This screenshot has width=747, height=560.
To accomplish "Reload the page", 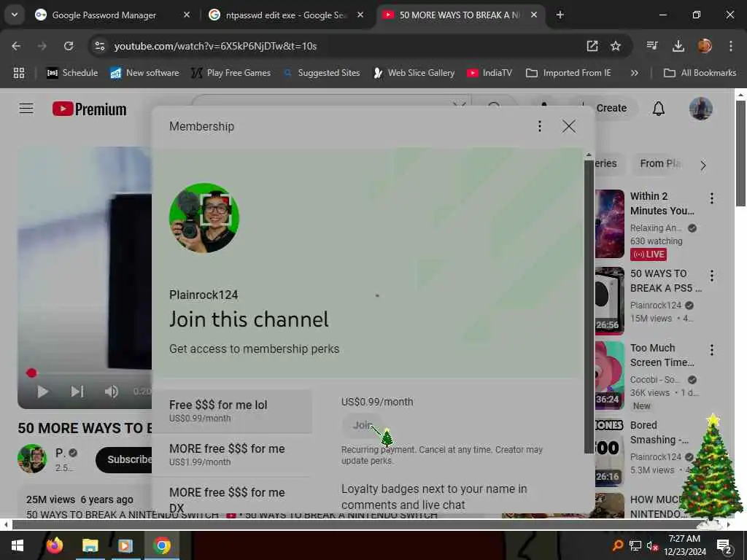I will coord(69,46).
